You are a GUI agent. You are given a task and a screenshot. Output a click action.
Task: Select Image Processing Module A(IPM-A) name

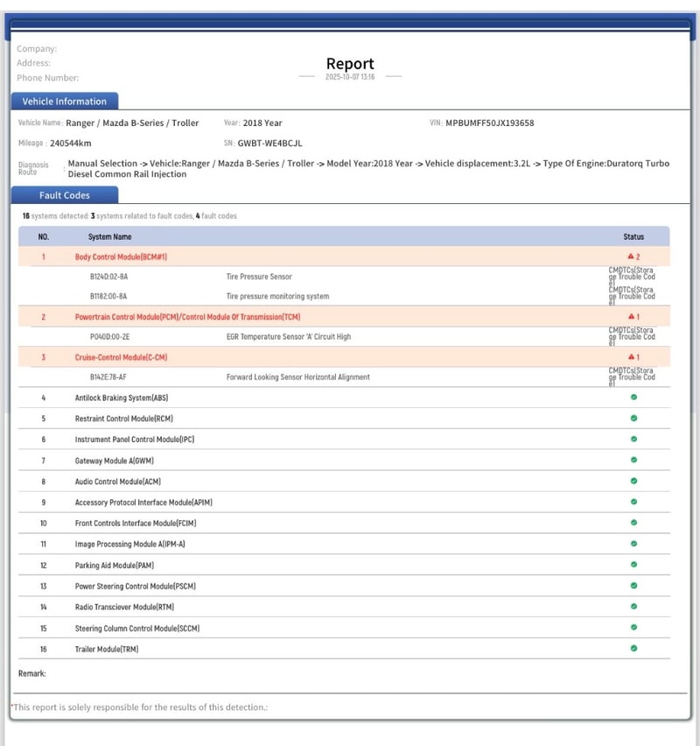(129, 545)
